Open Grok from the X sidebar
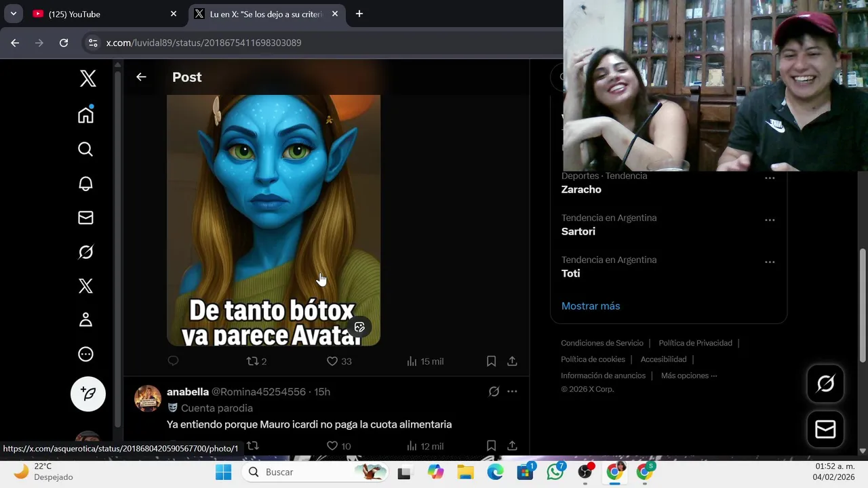This screenshot has height=488, width=868. pyautogui.click(x=85, y=252)
